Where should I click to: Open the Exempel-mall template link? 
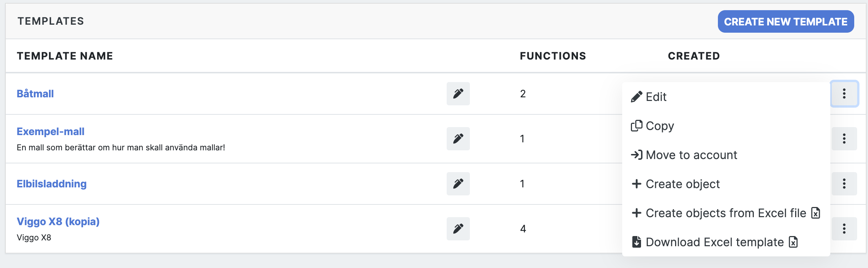(x=50, y=131)
